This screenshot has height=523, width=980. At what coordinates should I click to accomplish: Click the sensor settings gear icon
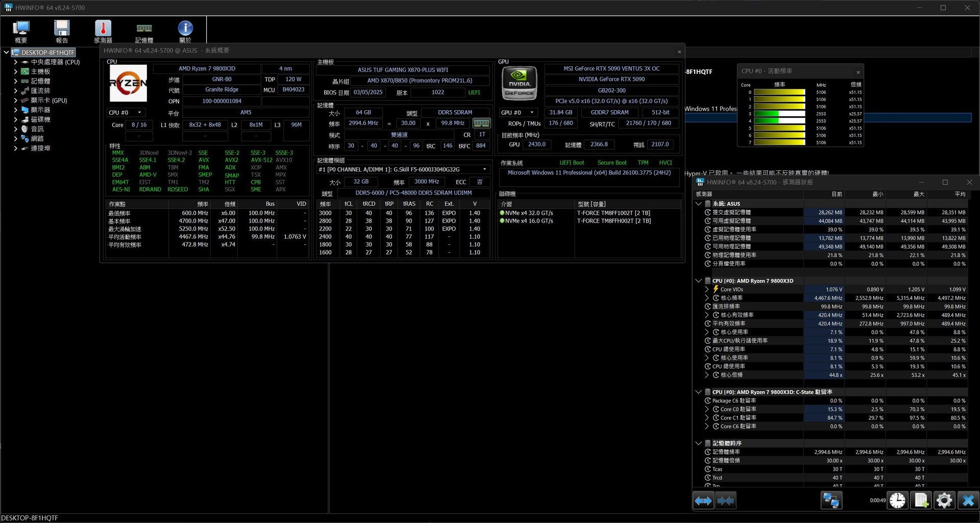tap(944, 501)
